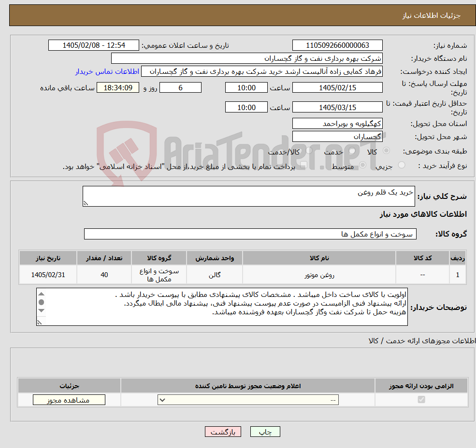Click the چاپ (print) button

click(265, 432)
